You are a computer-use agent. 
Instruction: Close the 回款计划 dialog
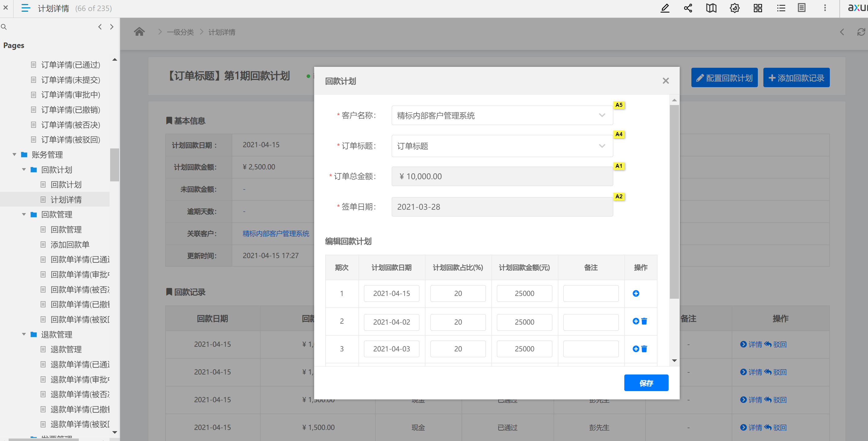666,81
